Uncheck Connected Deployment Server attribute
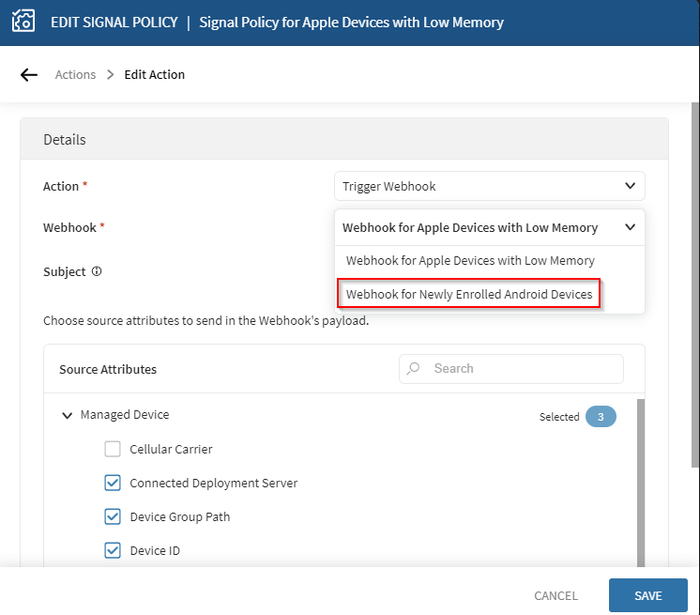The image size is (700, 615). 113,483
